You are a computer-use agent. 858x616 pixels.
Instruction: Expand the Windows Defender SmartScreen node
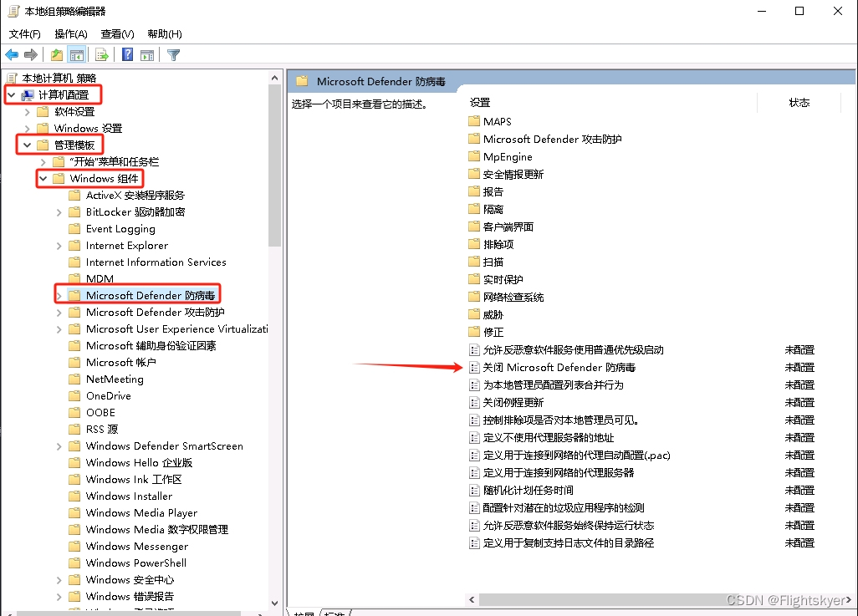(x=59, y=446)
